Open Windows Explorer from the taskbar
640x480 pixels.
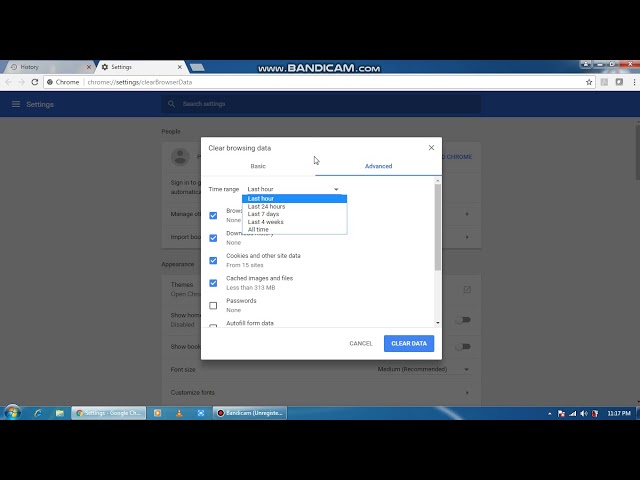pyautogui.click(x=60, y=413)
